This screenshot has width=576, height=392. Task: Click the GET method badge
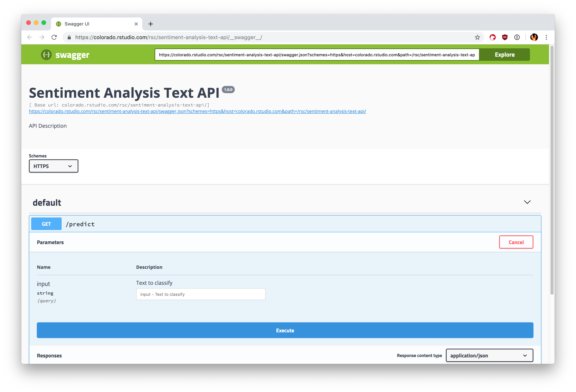[46, 224]
